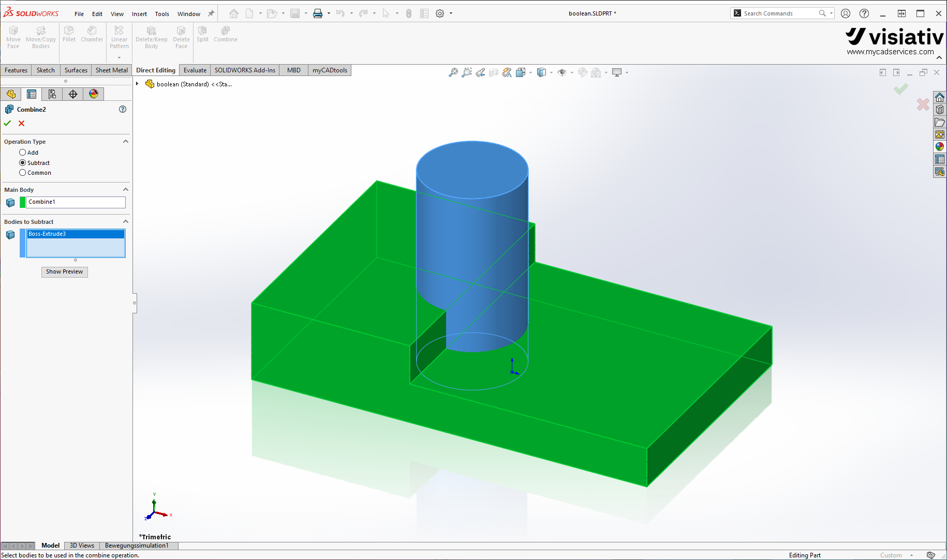Image resolution: width=947 pixels, height=560 pixels.
Task: Click the Previous View icon
Action: (x=480, y=72)
